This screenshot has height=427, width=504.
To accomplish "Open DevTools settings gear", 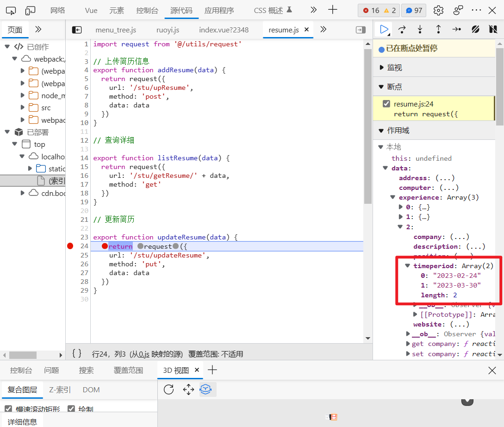I will point(438,10).
